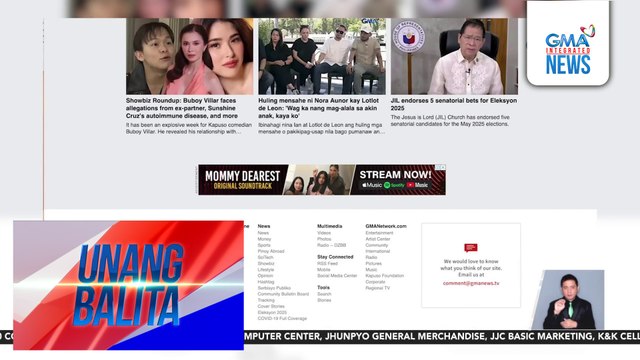The image size is (640, 360).
Task: Open Videos link under Multimedia
Action: pos(324,233)
